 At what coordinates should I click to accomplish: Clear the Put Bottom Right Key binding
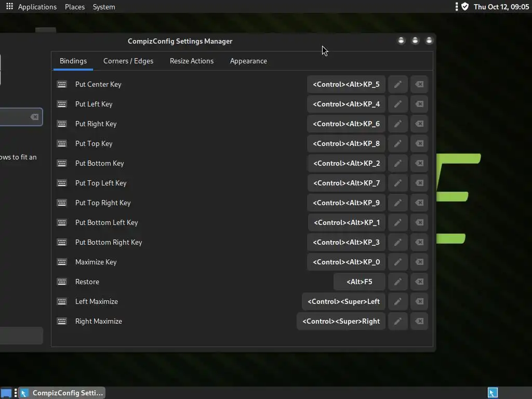419,242
